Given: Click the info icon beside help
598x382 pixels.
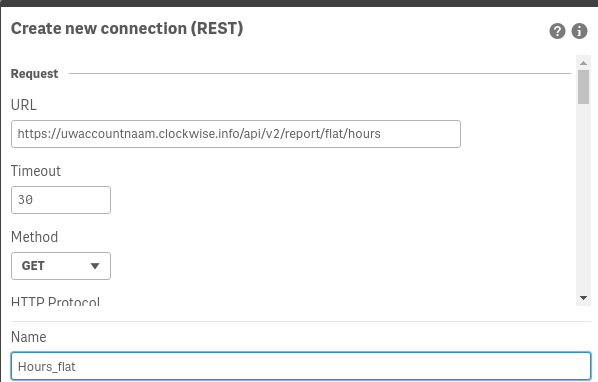Looking at the screenshot, I should pyautogui.click(x=579, y=31).
